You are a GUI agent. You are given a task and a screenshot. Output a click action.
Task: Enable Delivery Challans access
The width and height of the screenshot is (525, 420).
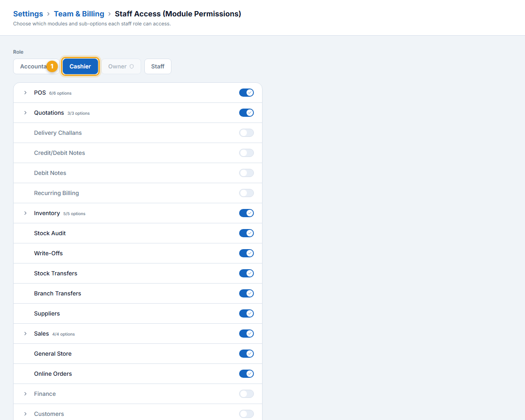pyautogui.click(x=247, y=133)
